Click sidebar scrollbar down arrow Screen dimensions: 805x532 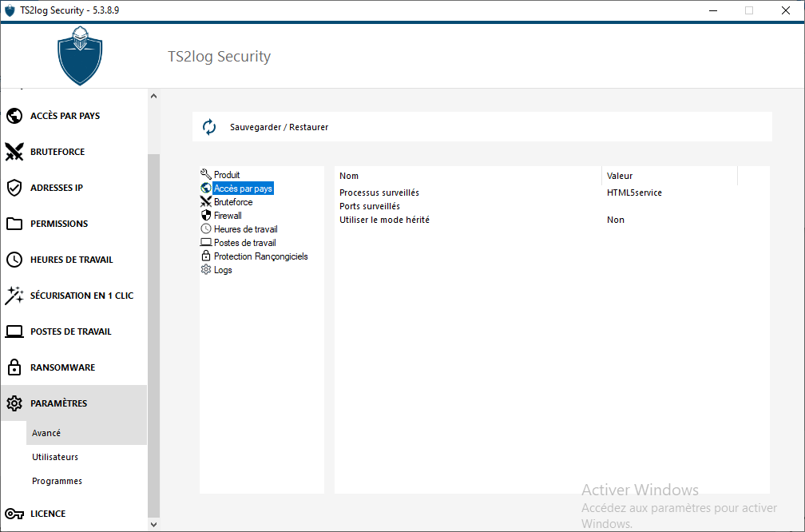(153, 524)
